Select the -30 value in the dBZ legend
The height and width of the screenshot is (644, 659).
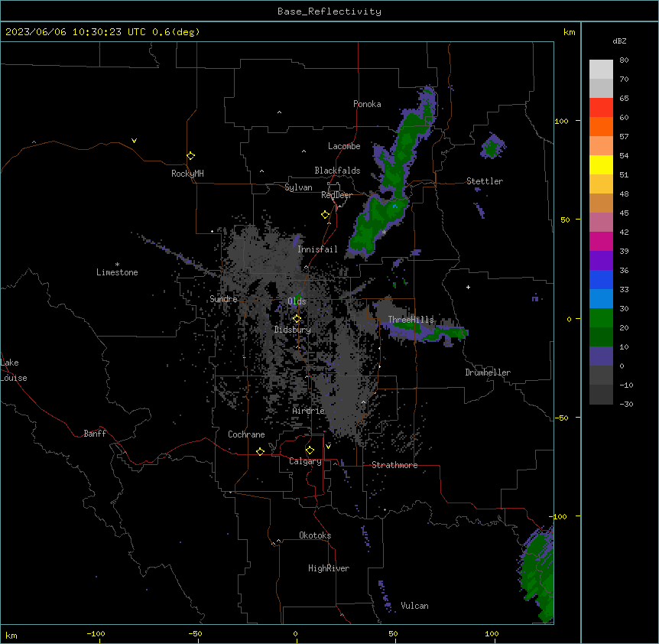(626, 405)
